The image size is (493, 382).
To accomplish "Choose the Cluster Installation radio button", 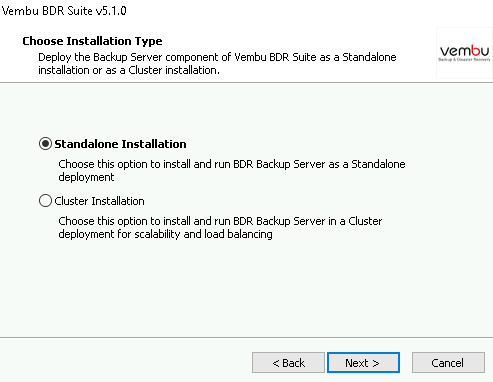I will [x=45, y=201].
